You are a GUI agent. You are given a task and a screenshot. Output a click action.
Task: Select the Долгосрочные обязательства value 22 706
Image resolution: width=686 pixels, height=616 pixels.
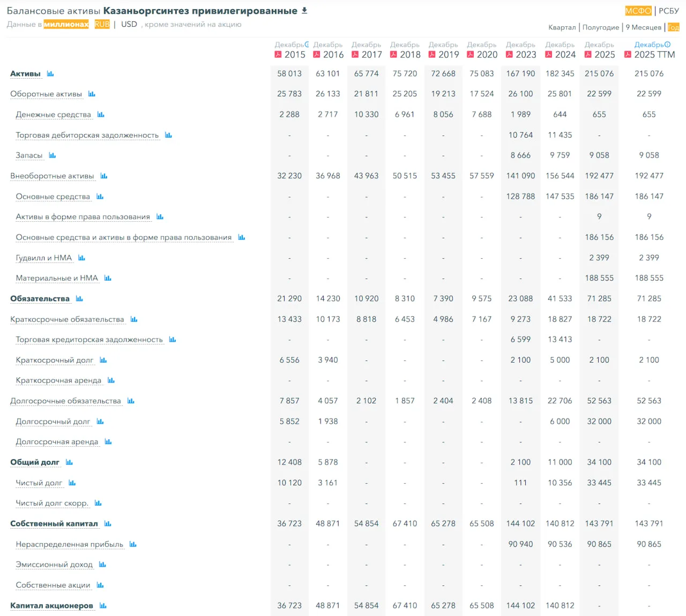click(x=560, y=401)
